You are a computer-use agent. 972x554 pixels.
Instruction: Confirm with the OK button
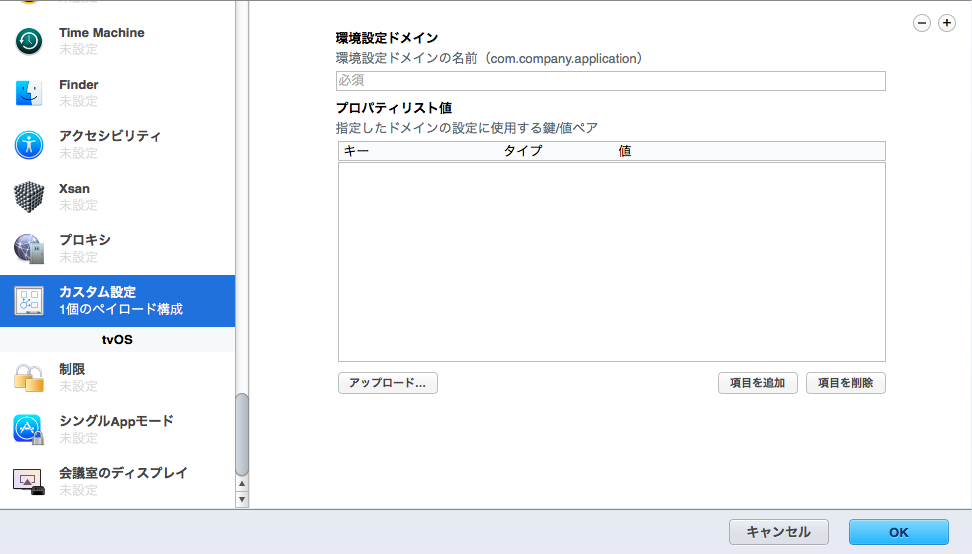[x=899, y=532]
